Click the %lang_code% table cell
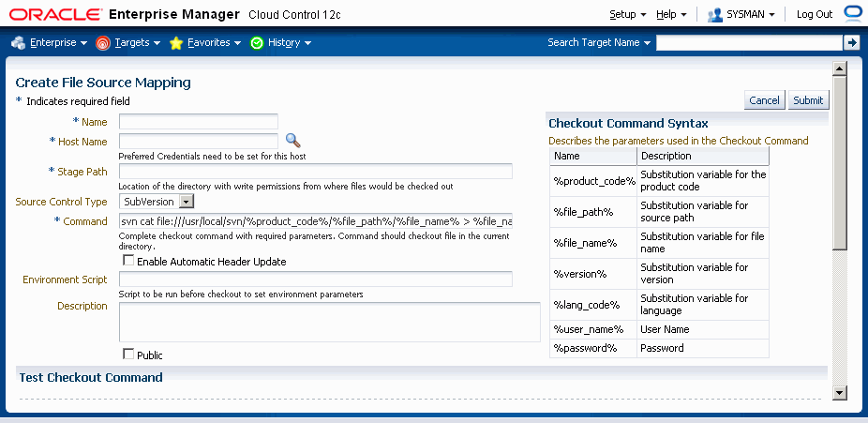 [593, 305]
